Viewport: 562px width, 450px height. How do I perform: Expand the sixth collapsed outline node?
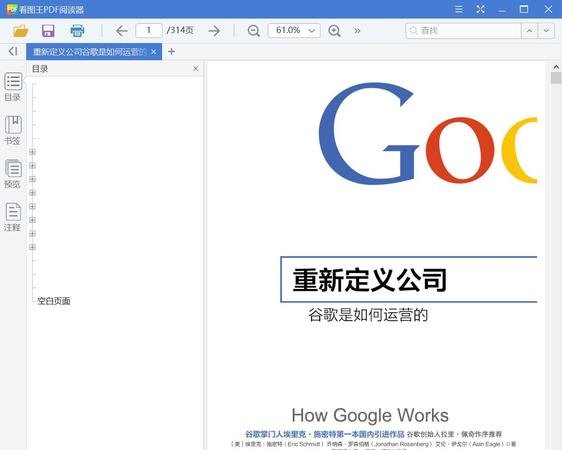33,220
